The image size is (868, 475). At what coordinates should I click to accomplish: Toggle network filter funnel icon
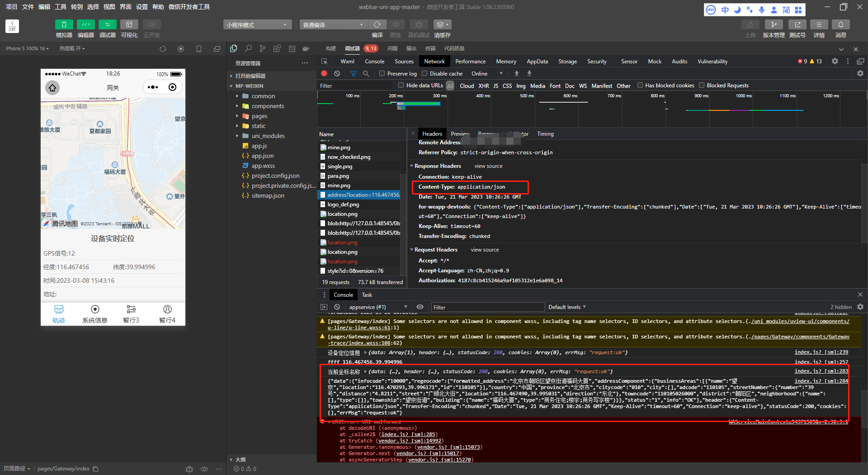pos(354,73)
